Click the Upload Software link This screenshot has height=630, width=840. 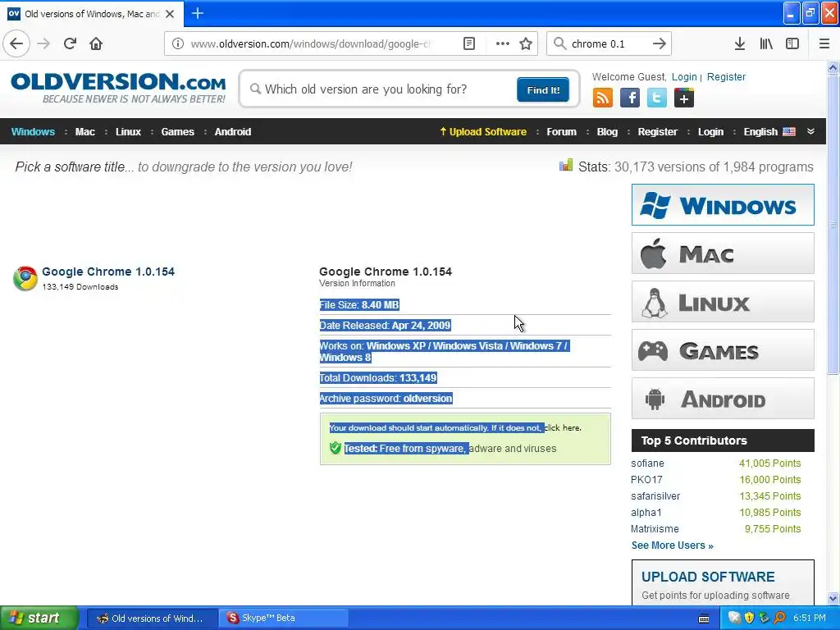(x=483, y=132)
